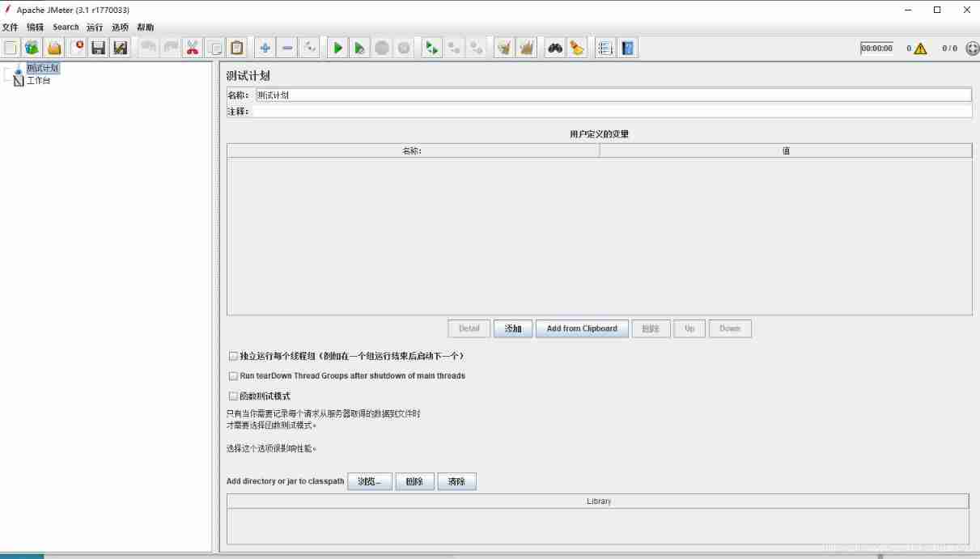Enable the 函数测试模式 checkbox
The height and width of the screenshot is (559, 980).
(x=234, y=396)
